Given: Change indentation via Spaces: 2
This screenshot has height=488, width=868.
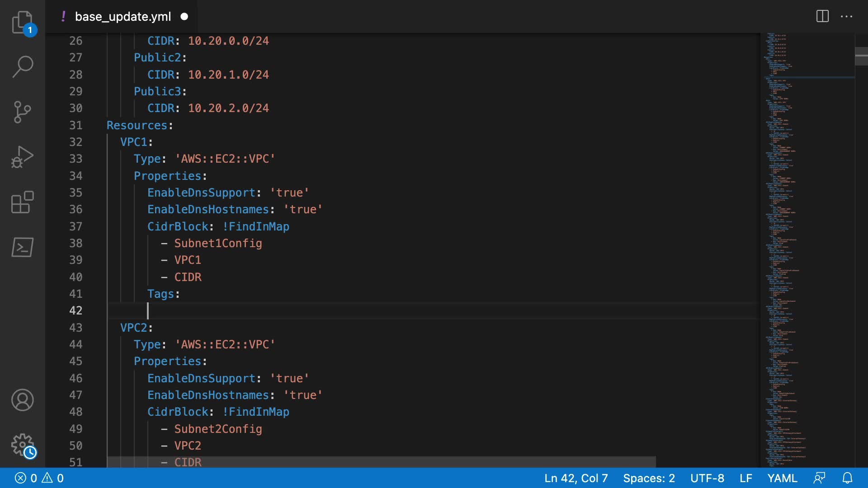Looking at the screenshot, I should click(x=649, y=478).
